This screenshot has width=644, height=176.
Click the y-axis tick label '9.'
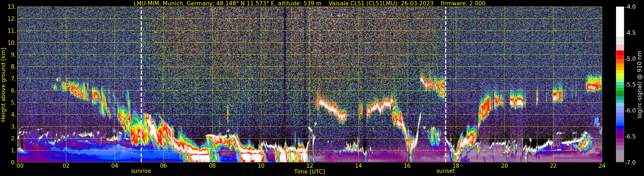coord(13,55)
